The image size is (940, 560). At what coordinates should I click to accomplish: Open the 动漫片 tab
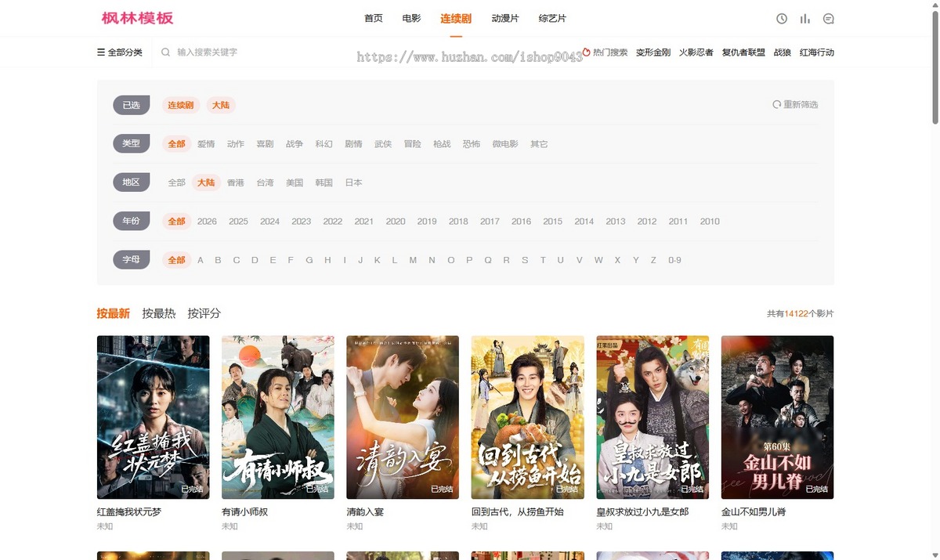click(x=505, y=18)
